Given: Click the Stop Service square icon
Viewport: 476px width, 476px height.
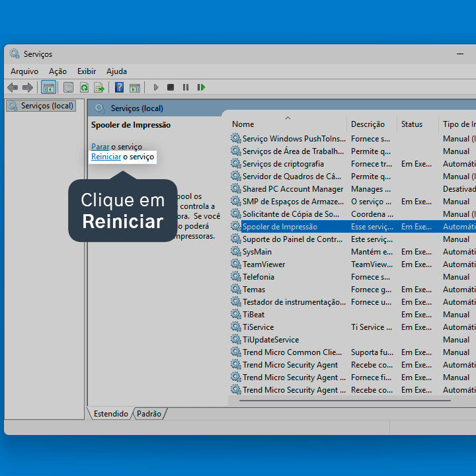Looking at the screenshot, I should click(171, 88).
